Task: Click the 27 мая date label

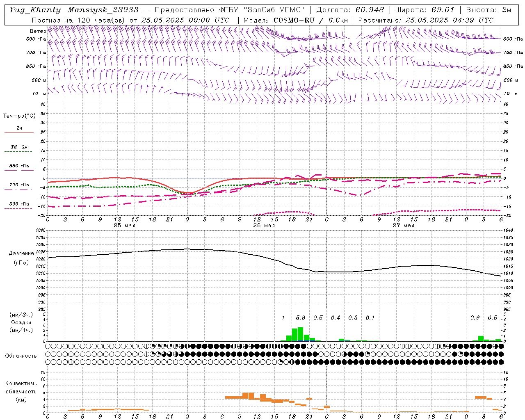Action: pos(403,226)
